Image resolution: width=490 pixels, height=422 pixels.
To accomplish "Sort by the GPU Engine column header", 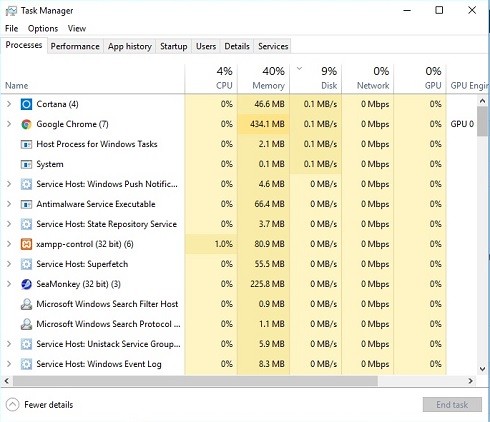I will click(x=468, y=79).
